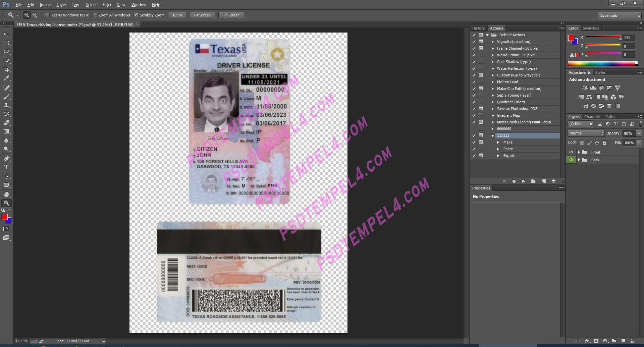This screenshot has height=347, width=644.
Task: Enable Resize Windows to Fit
Action: click(x=47, y=15)
